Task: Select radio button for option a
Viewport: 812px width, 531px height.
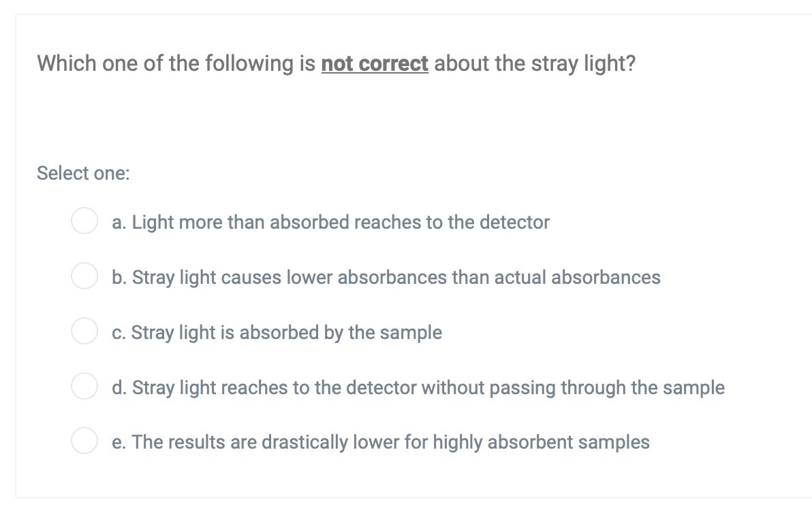Action: (84, 221)
